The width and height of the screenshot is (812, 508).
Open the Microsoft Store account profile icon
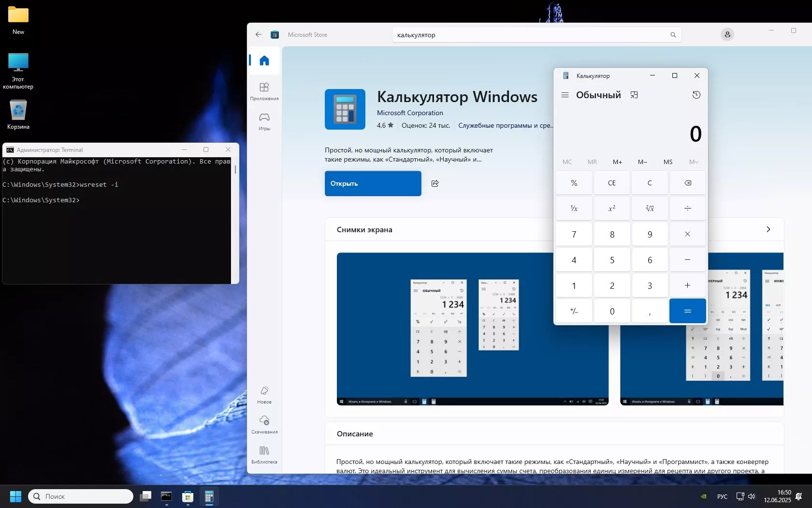pos(727,34)
